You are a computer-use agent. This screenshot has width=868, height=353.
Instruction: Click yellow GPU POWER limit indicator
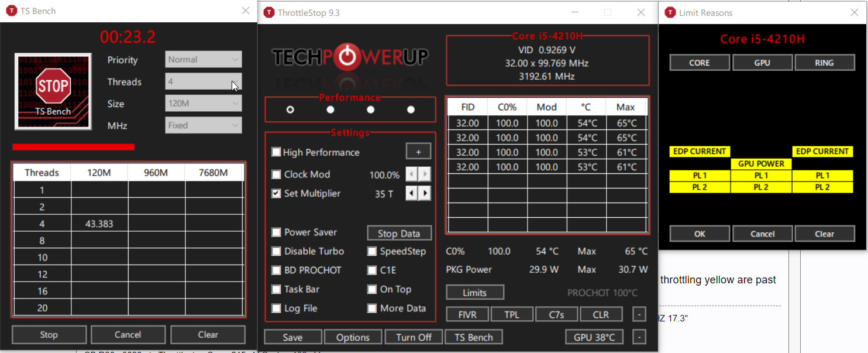click(x=761, y=163)
